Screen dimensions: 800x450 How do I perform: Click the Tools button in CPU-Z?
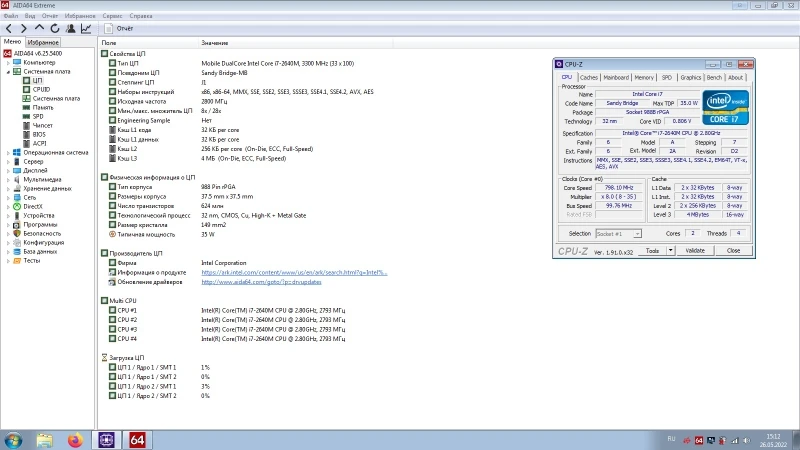pos(652,251)
